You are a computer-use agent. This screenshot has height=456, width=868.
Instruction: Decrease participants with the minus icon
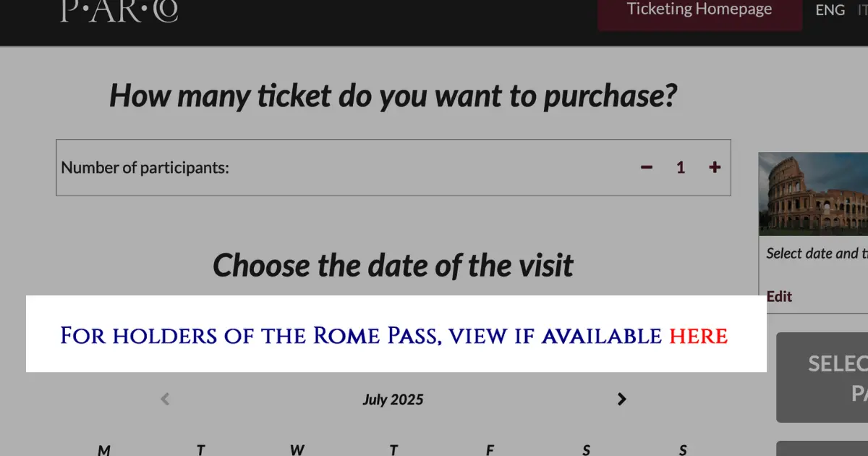tap(647, 167)
